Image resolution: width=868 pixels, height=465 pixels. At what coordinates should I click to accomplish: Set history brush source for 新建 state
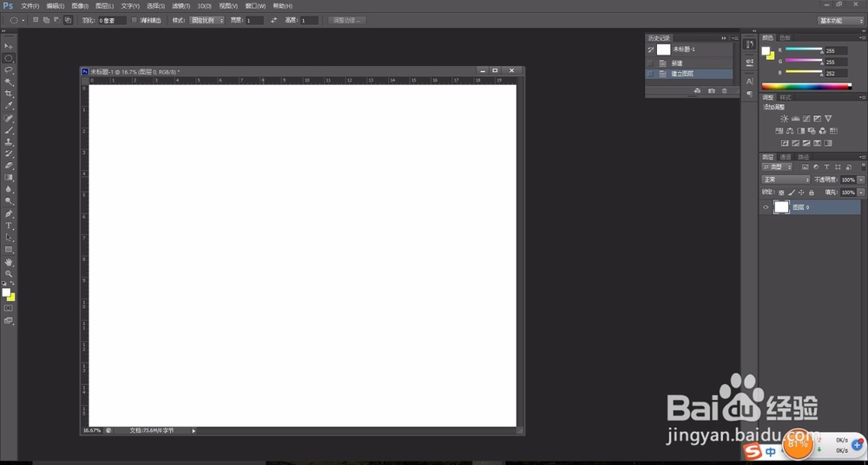click(x=650, y=63)
